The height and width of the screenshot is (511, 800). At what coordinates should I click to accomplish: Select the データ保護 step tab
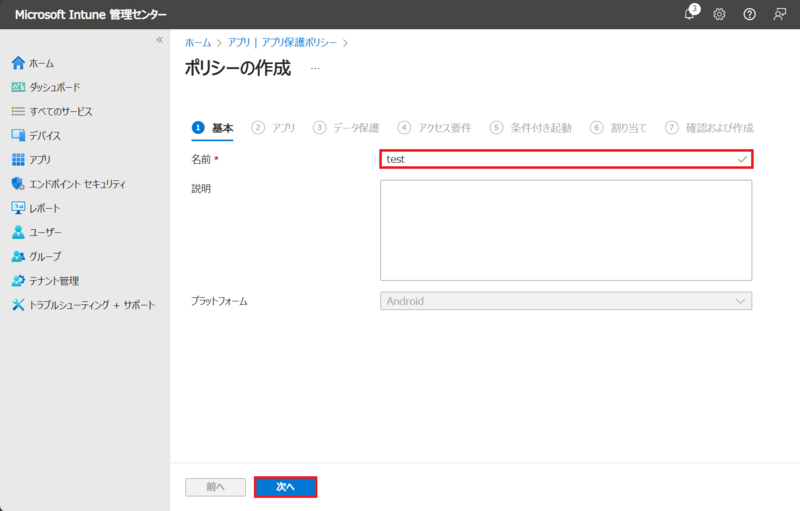tap(346, 127)
